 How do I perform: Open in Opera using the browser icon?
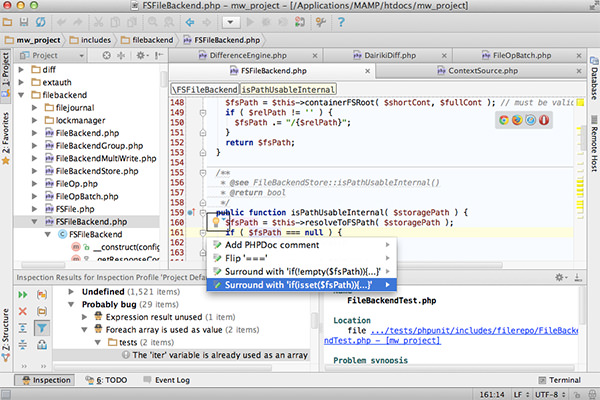(543, 120)
